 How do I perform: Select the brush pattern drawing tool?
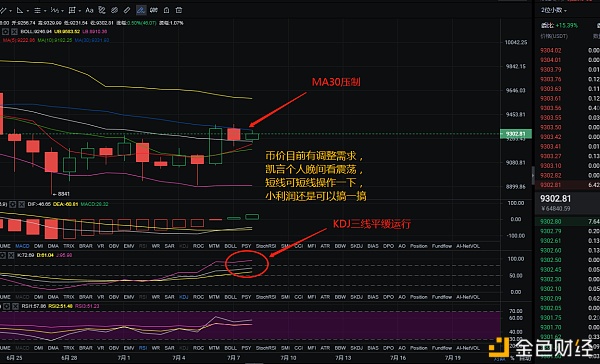click(x=102, y=10)
